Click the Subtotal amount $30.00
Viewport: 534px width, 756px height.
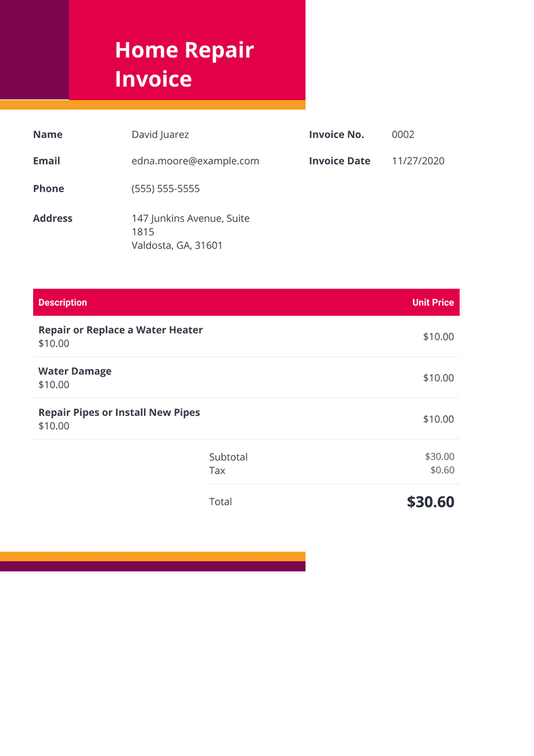pos(439,456)
